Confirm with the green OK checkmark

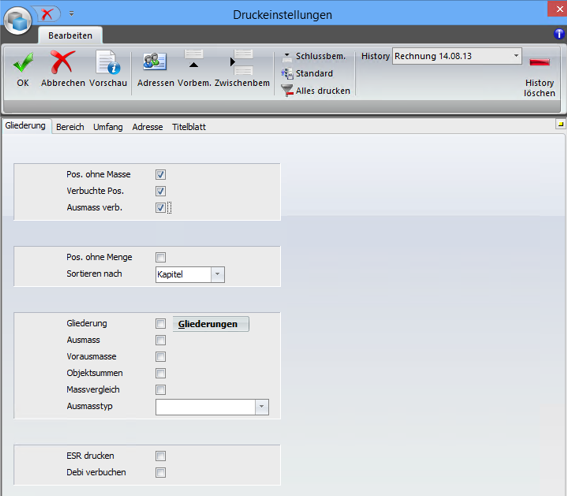[22, 63]
